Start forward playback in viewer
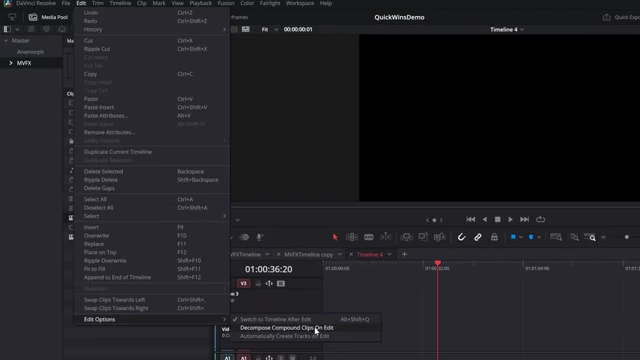This screenshot has height=360, width=640. 510,220
